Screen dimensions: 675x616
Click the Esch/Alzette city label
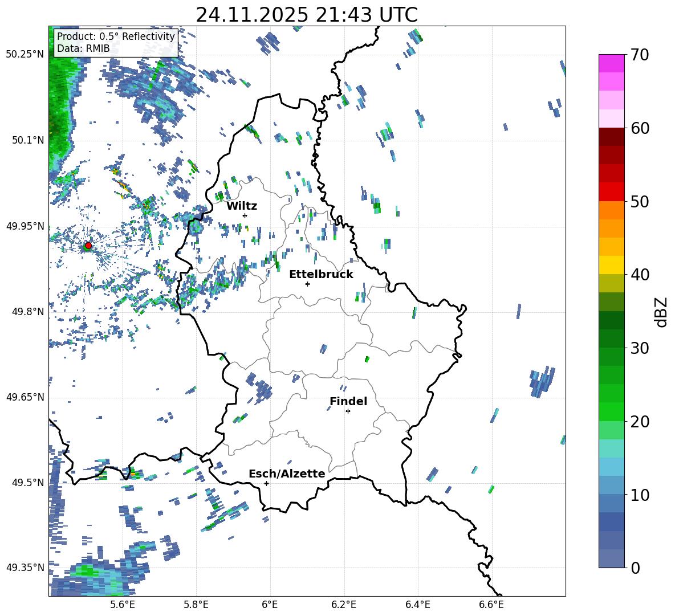pos(287,474)
